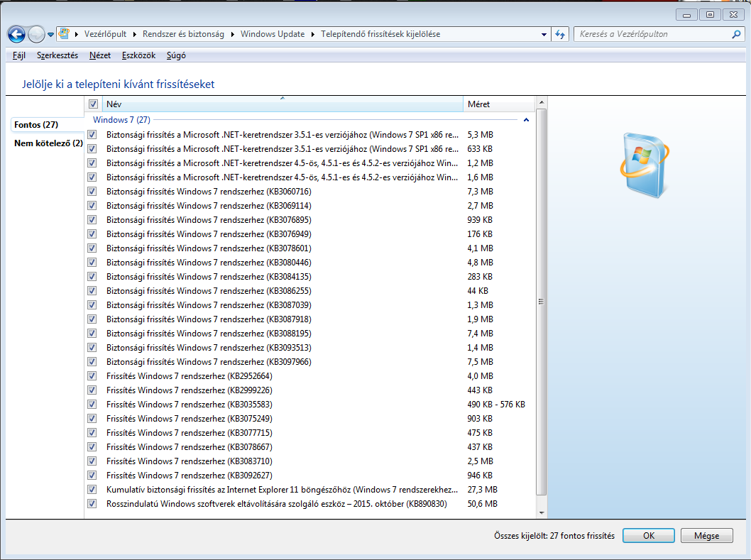Switch to Nem kötelező (2) tab
This screenshot has width=751, height=560.
[x=48, y=143]
